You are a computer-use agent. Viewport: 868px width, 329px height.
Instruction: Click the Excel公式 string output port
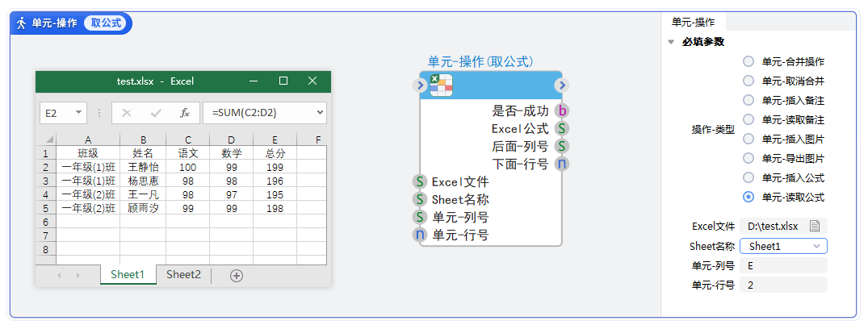pos(562,128)
